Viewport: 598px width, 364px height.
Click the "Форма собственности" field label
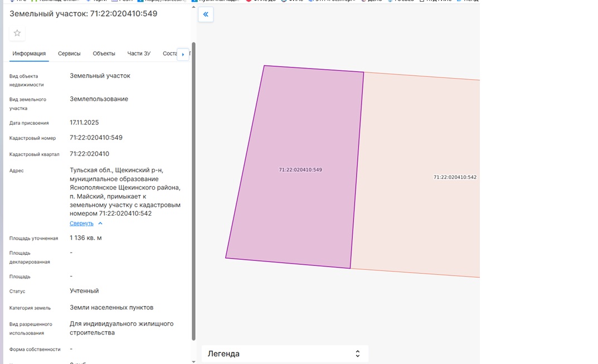coord(35,350)
